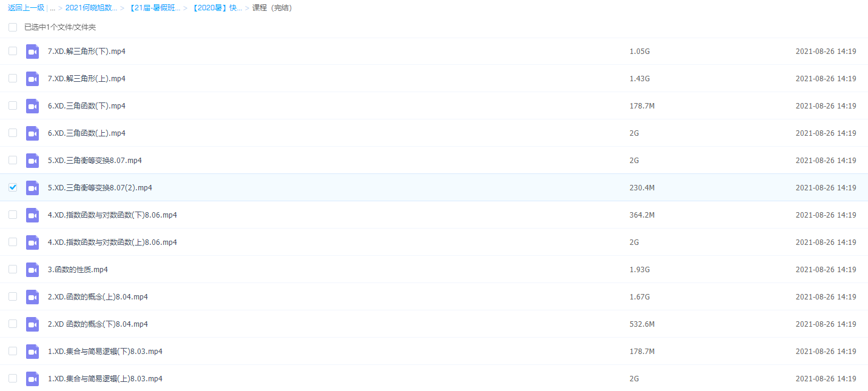Check the box for 7.XD.解三角形(上).mp4

(x=13, y=78)
